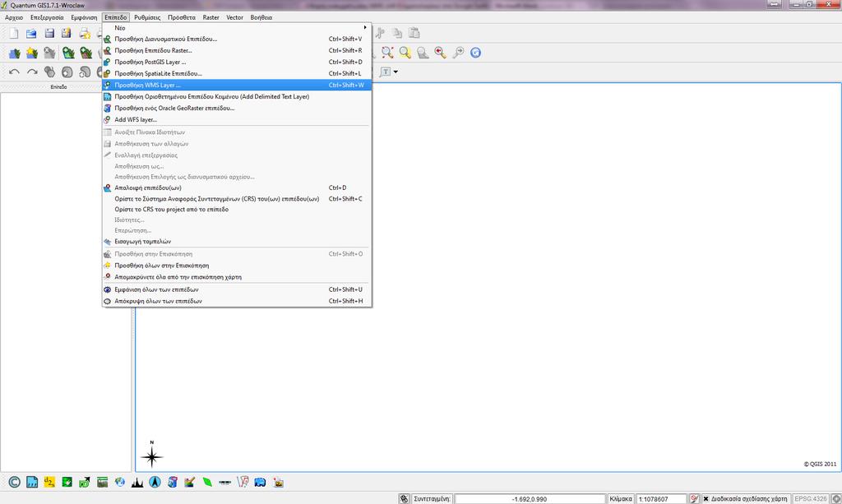Choose Ορίστε το CRS του project entry
842x504 pixels.
(x=237, y=210)
